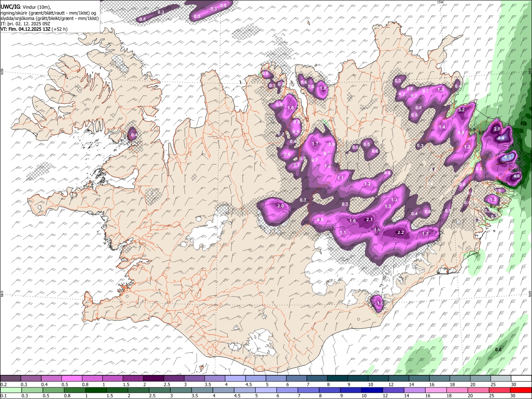Click the '25' label in the bottom legend row
This screenshot has height=399, width=532.
click(x=493, y=396)
